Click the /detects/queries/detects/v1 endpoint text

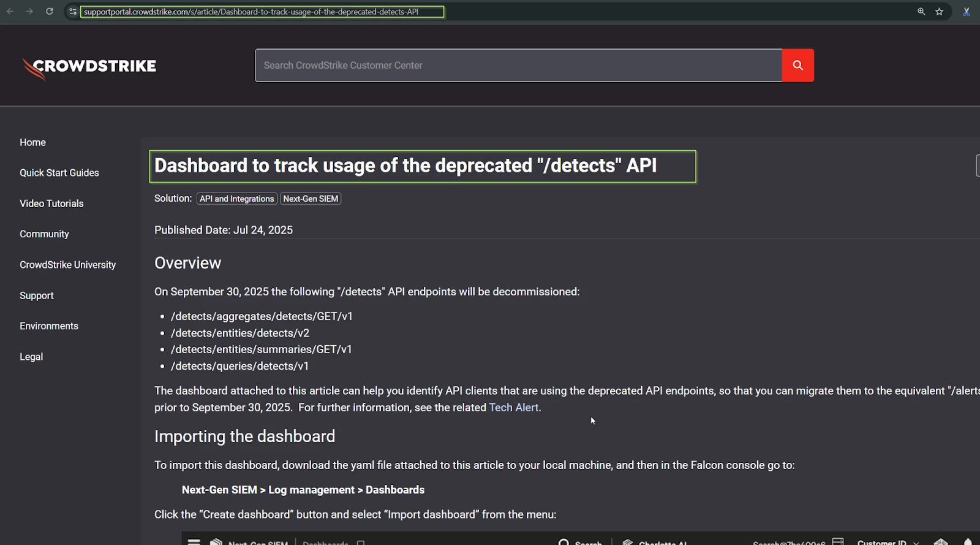point(239,366)
